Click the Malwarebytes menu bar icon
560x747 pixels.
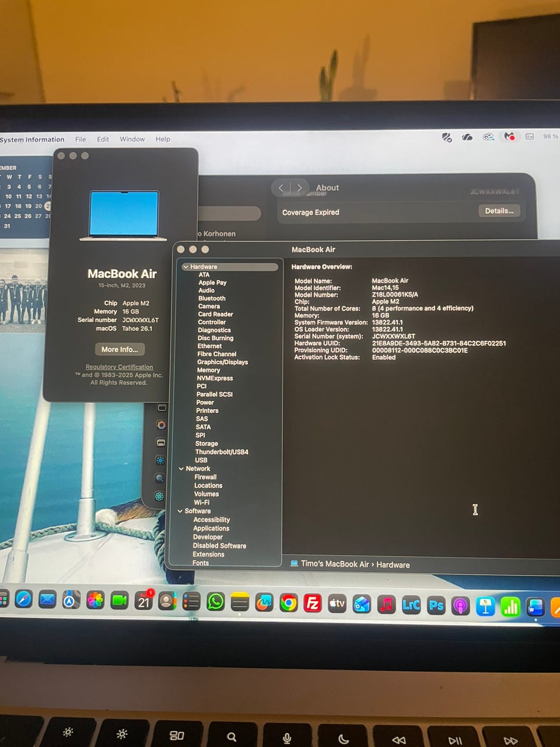click(509, 137)
